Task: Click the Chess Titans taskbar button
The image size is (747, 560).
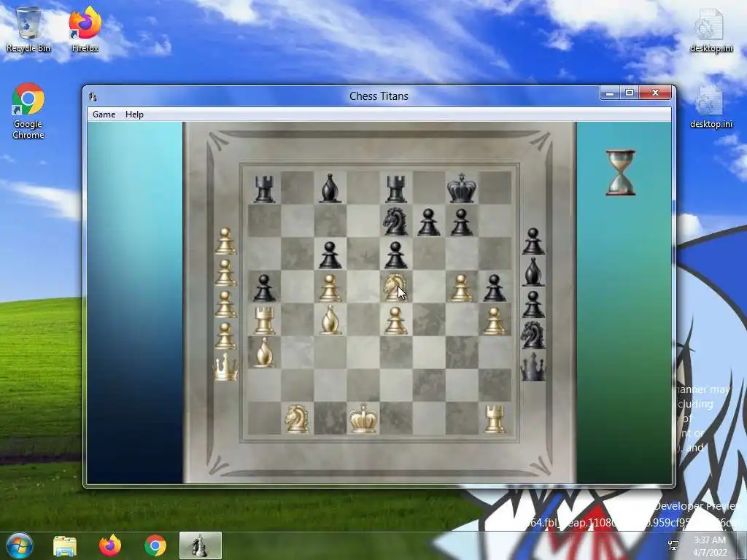Action: pos(201,545)
